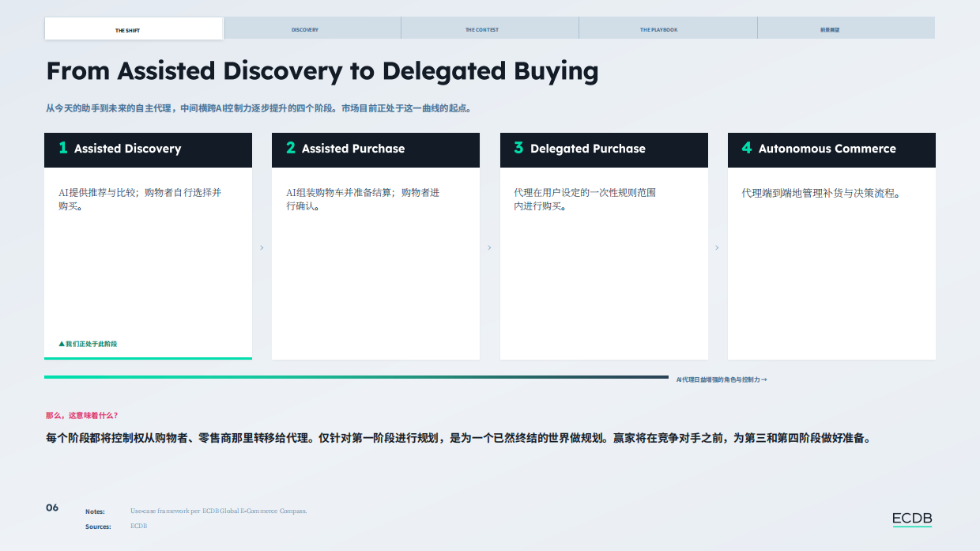
Task: Click the title 'From Assisted Discovery to Delegated Buying'
Action: [322, 71]
